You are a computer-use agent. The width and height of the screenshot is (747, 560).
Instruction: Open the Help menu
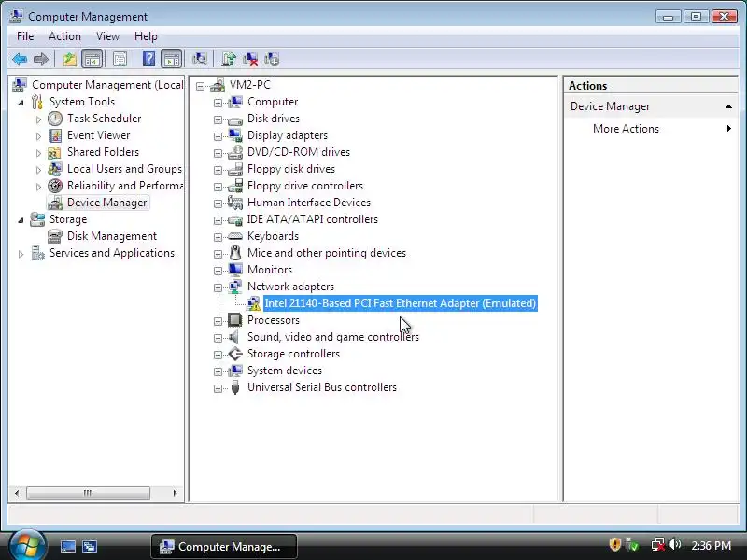146,36
